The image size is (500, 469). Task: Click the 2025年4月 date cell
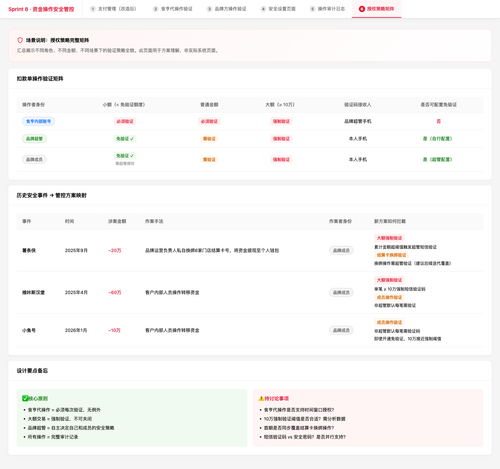pyautogui.click(x=76, y=292)
